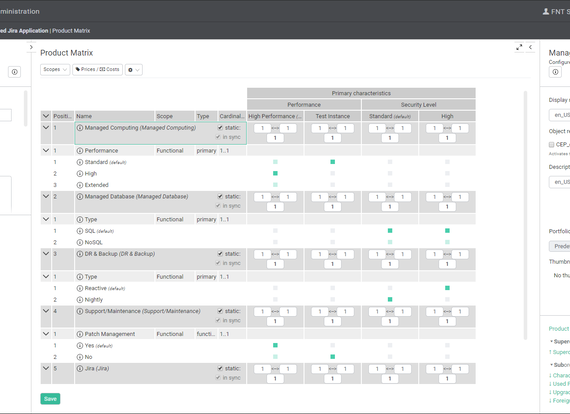570x414 pixels.
Task: Expand Product Matrix panel to fullscreen
Action: coord(519,47)
